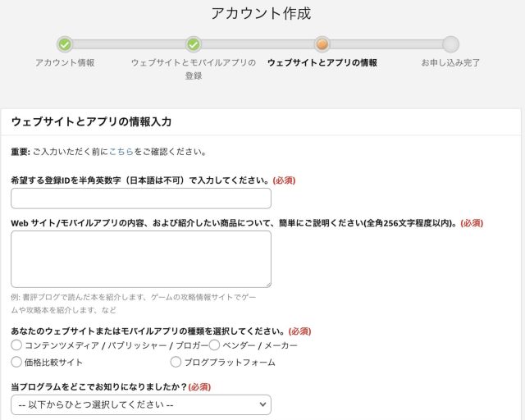The image size is (525, 420).
Task: Go back to the アカウント情報 step label
Action: (65, 62)
